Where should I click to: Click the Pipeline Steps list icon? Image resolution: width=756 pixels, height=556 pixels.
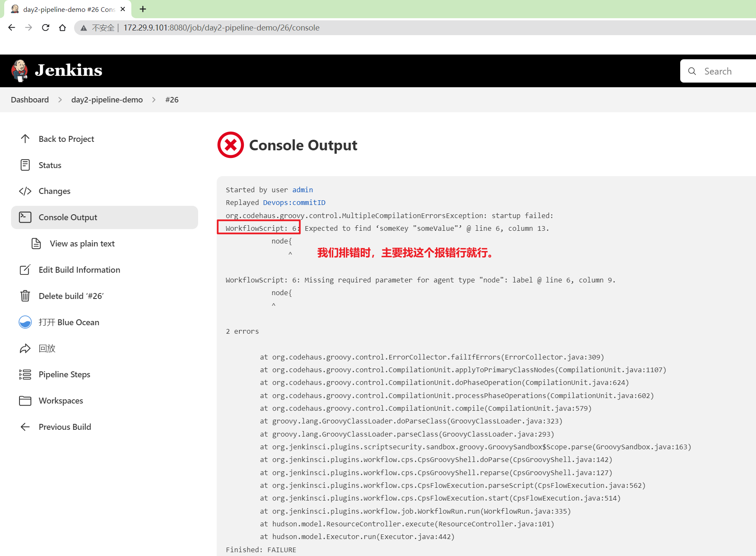25,374
